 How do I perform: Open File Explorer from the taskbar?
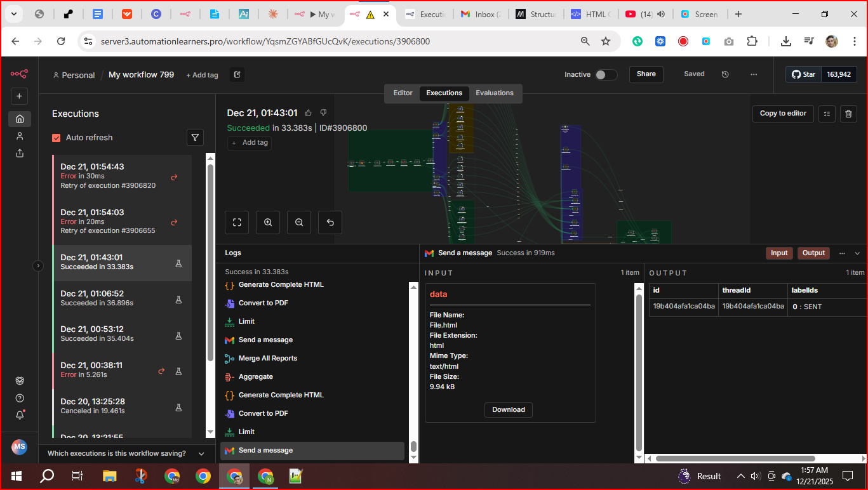pyautogui.click(x=110, y=476)
